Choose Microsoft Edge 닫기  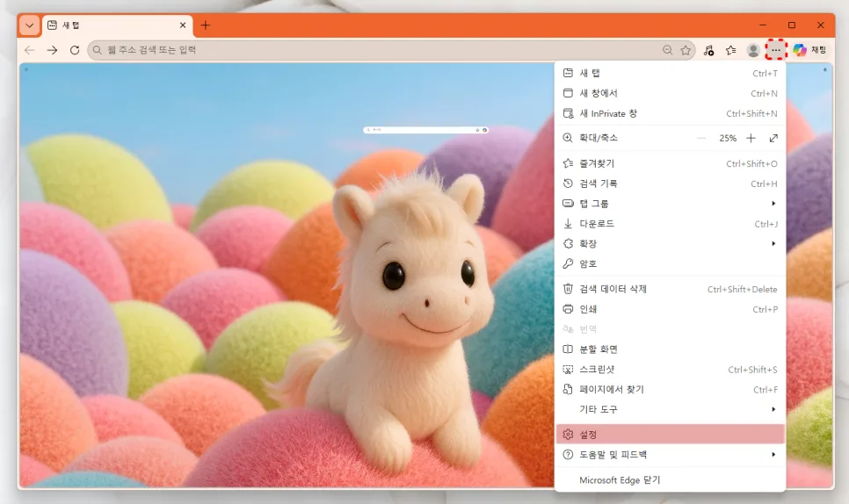[671, 479]
